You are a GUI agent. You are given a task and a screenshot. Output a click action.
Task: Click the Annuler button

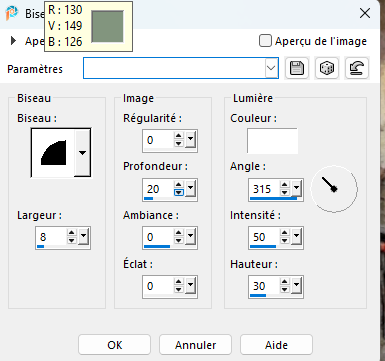coord(195,345)
